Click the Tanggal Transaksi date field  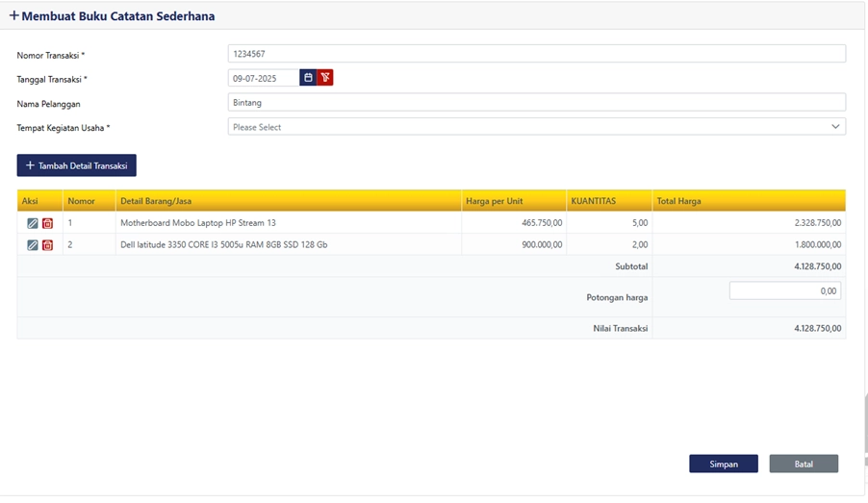(x=263, y=78)
